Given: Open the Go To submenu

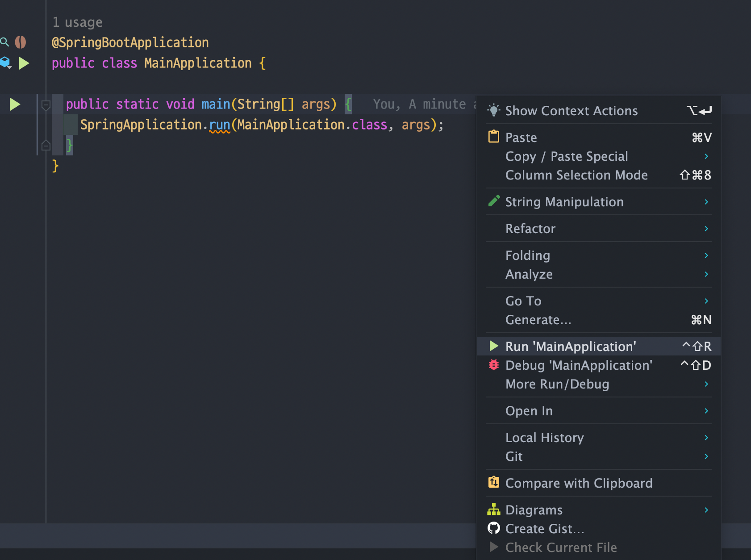Looking at the screenshot, I should click(x=599, y=301).
